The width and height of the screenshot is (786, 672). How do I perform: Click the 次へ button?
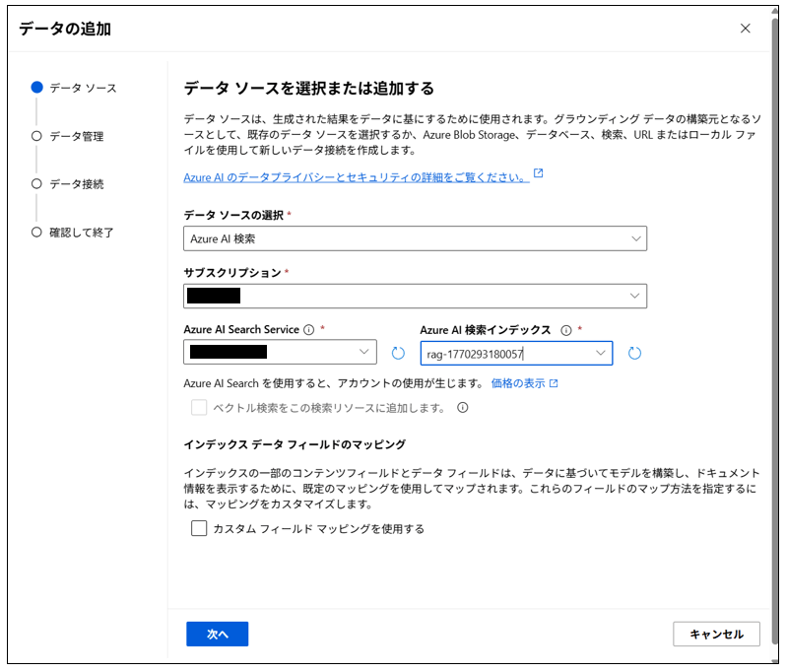click(217, 635)
